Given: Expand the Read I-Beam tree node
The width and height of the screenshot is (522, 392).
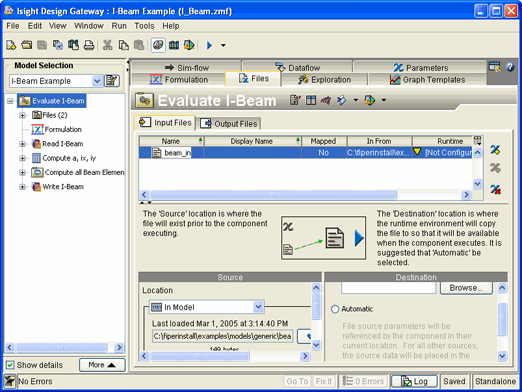Looking at the screenshot, I should (22, 144).
